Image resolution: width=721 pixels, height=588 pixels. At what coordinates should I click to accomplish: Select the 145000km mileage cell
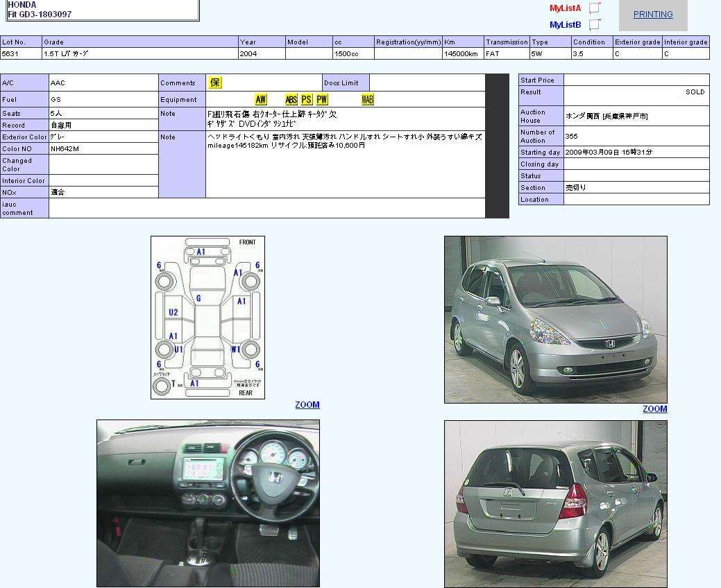pyautogui.click(x=463, y=54)
